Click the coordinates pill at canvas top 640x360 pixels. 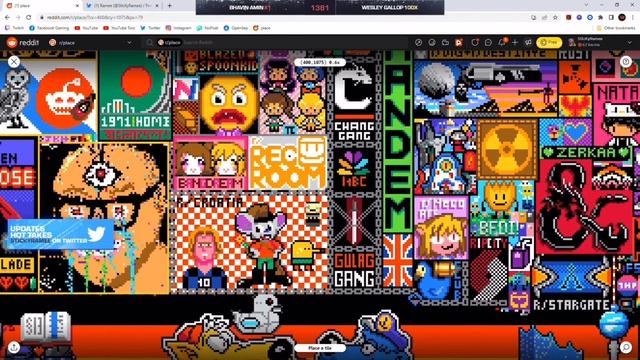click(x=320, y=62)
